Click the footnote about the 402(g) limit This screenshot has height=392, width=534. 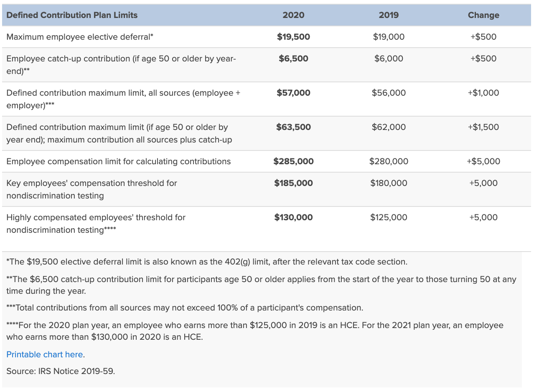(207, 262)
